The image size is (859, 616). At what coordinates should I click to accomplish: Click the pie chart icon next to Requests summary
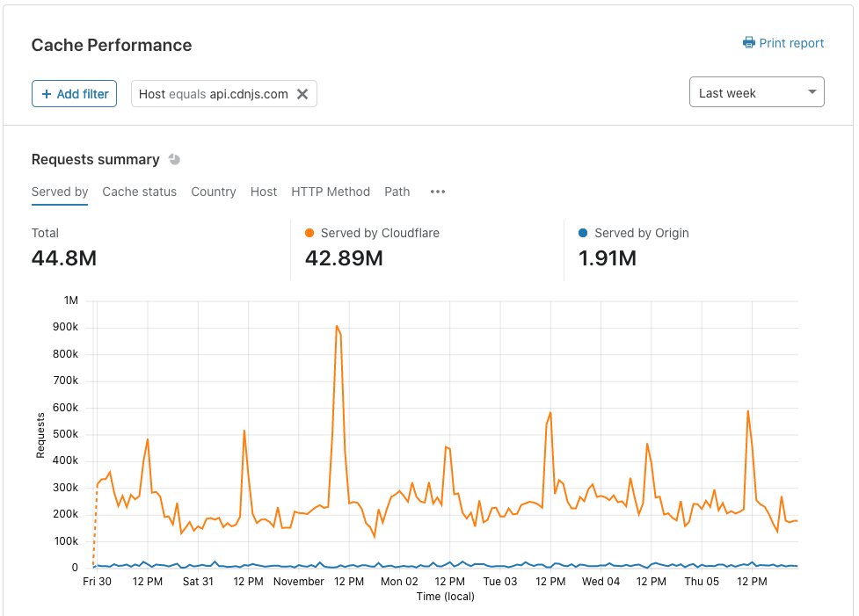[x=174, y=159]
